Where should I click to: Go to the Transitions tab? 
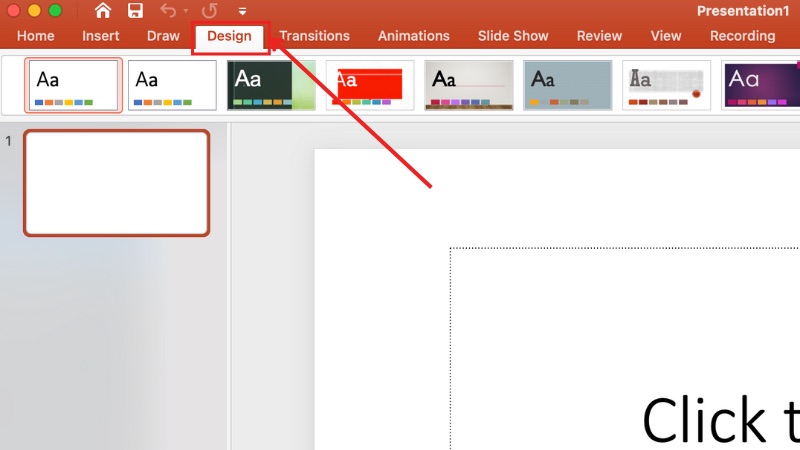coord(314,36)
